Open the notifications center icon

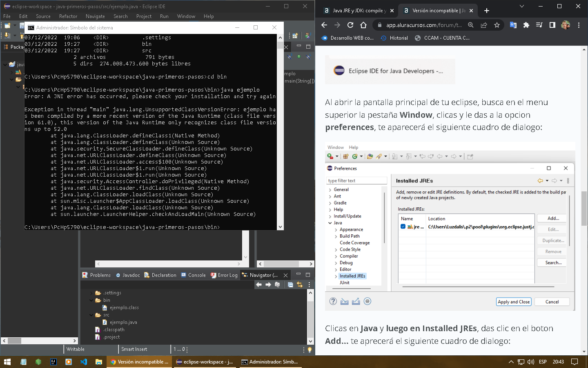575,362
